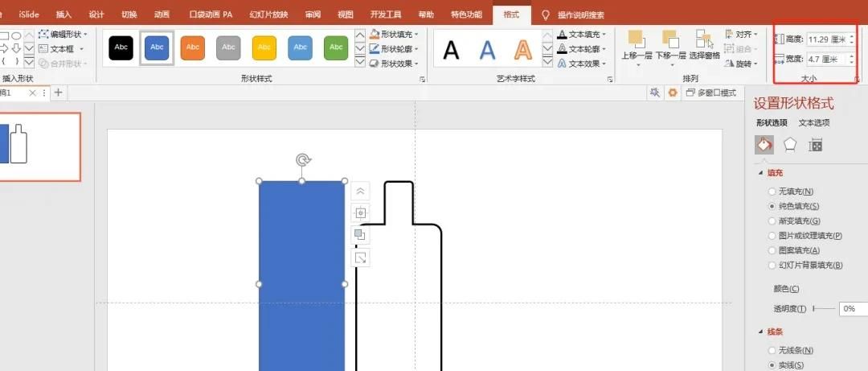This screenshot has height=371, width=868.
Task: Click the 0% transparency value field
Action: 854,308
